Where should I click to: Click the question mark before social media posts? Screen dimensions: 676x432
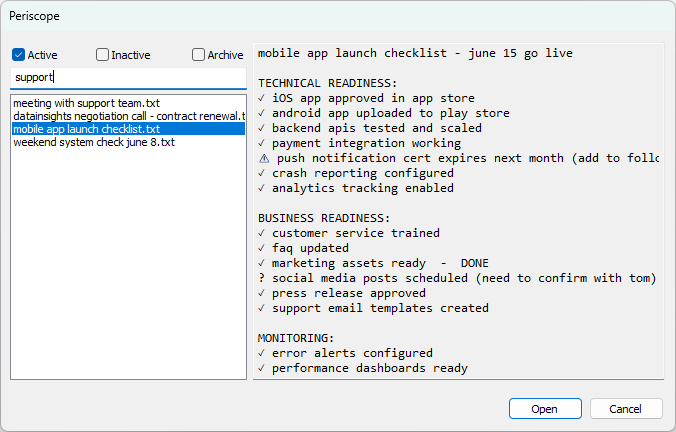pyautogui.click(x=262, y=278)
